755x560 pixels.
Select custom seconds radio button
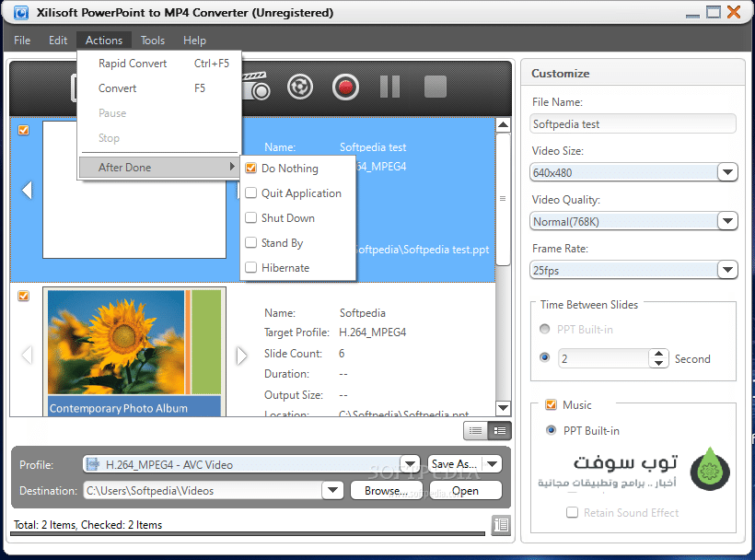[544, 357]
